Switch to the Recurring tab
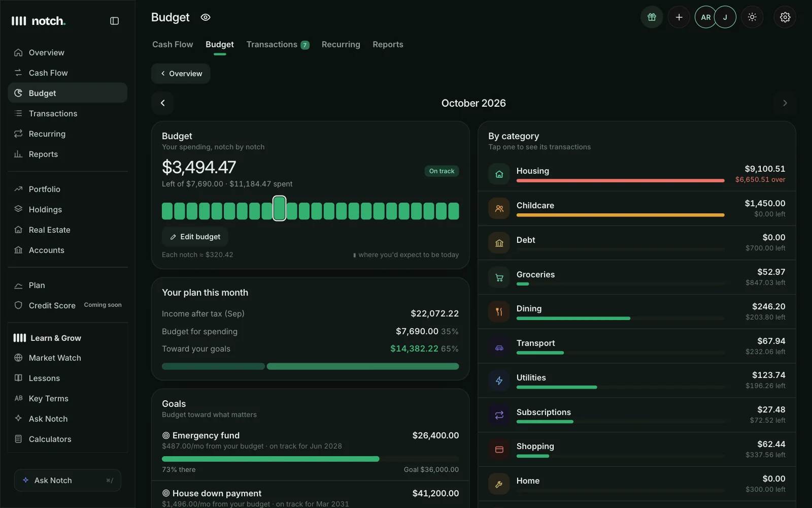812x508 pixels. [341, 45]
